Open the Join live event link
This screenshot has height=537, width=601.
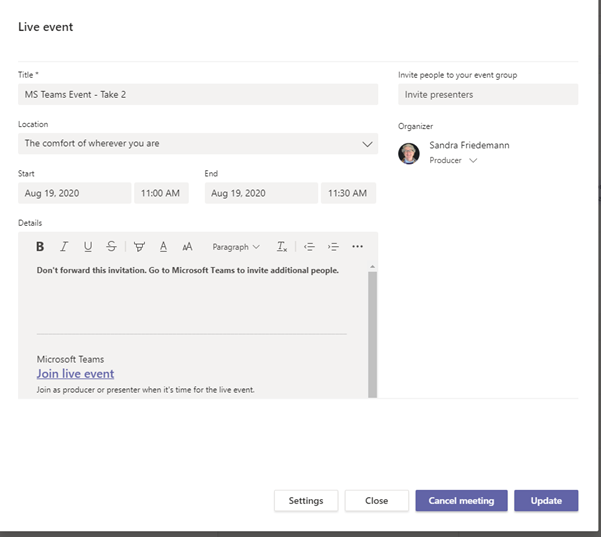coord(75,374)
